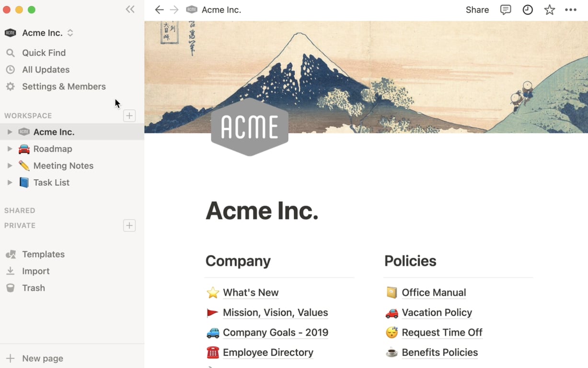Screen dimensions: 588x368
Task: Add a page with Workspace plus icon
Action: click(129, 115)
